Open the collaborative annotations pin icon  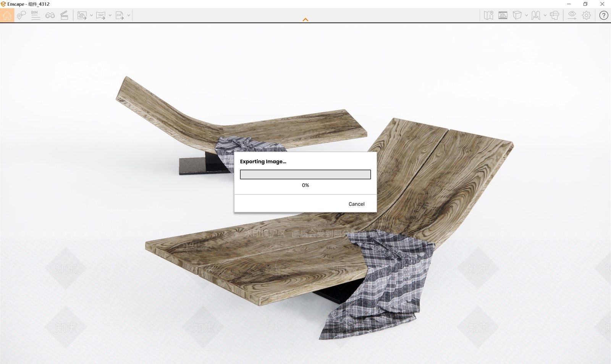tap(21, 15)
